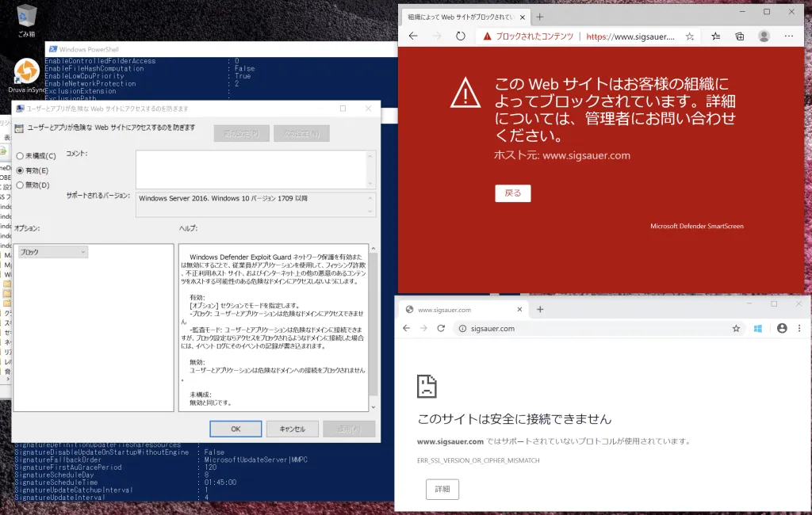Click the sad document icon in Chrome
Viewport: 812px width, 515px height.
click(427, 386)
